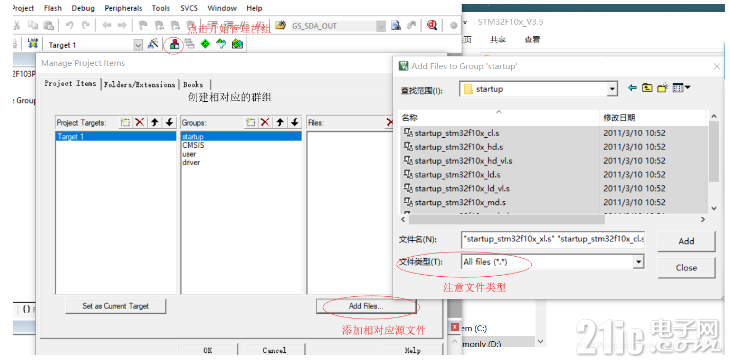
Task: Click the Navigate Backwards arrow icon
Action: tap(107, 26)
